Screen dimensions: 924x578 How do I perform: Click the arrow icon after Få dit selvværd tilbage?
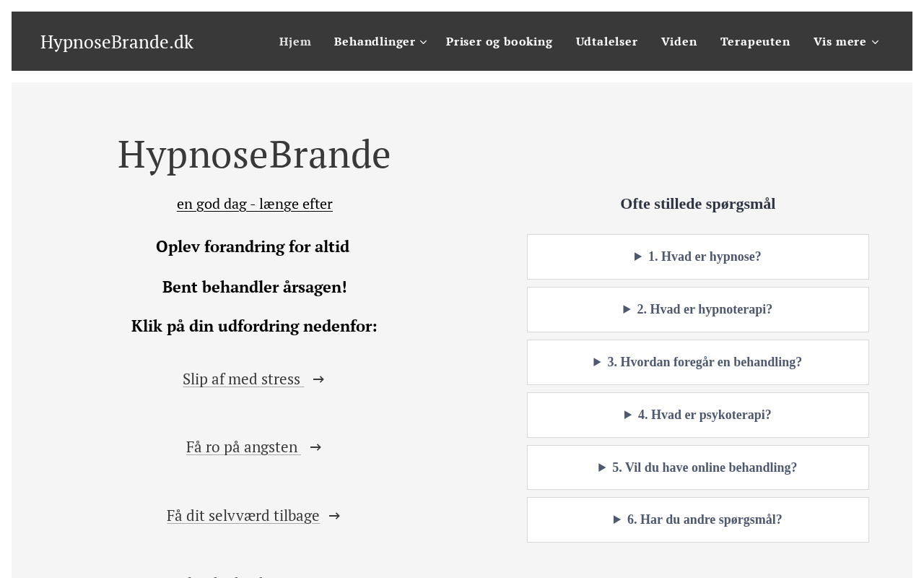334,516
